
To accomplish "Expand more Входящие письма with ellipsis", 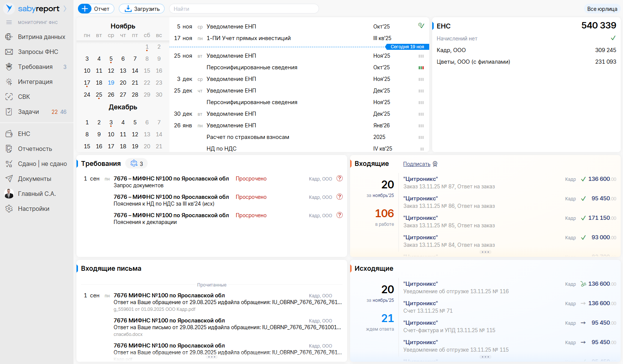I will pyautogui.click(x=212, y=357).
